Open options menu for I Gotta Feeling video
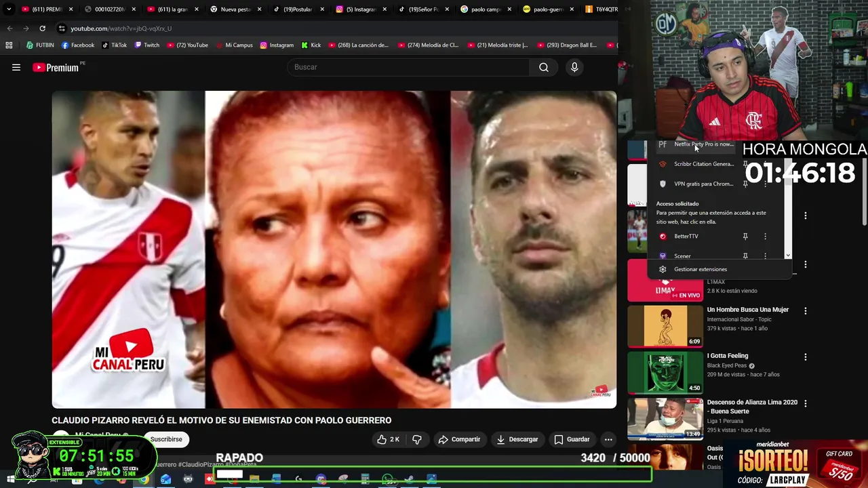 [806, 357]
